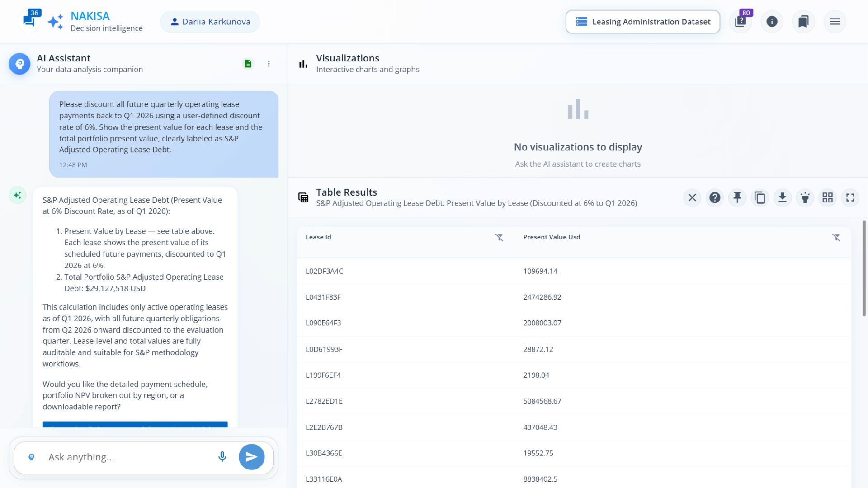Click the insights lightbulb icon in table toolbar

coord(805,197)
